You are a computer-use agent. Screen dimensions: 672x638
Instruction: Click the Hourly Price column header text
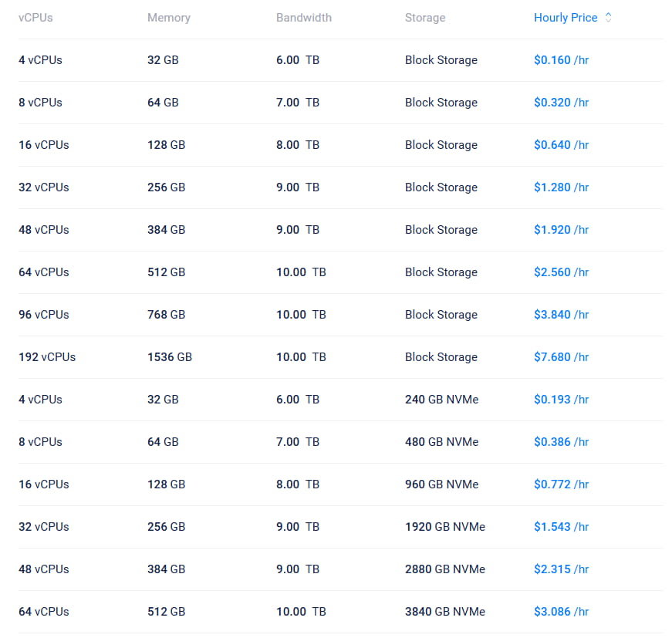pyautogui.click(x=566, y=18)
